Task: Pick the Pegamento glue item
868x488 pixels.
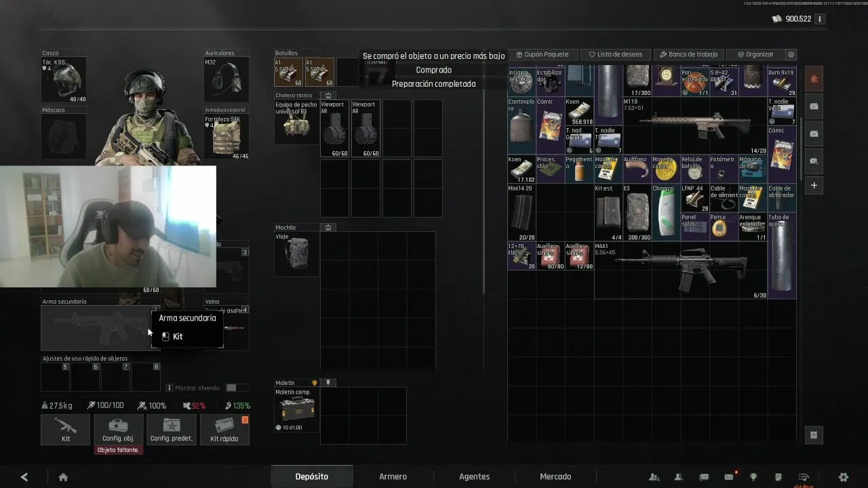Action: [x=579, y=169]
